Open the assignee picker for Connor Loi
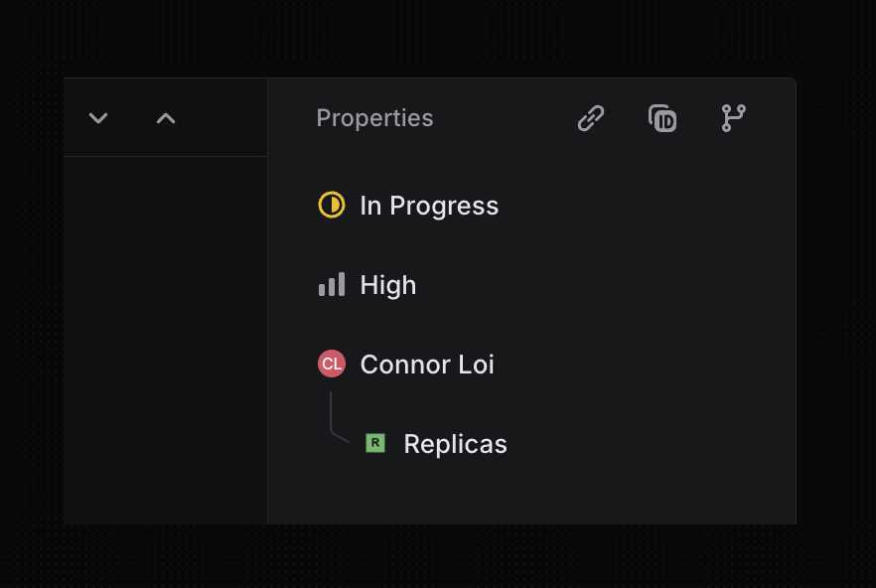Image resolution: width=876 pixels, height=588 pixels. tap(427, 364)
